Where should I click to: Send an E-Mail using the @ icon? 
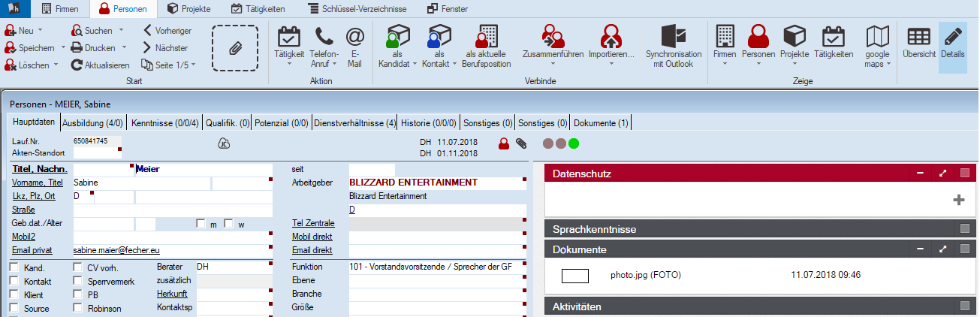(354, 36)
